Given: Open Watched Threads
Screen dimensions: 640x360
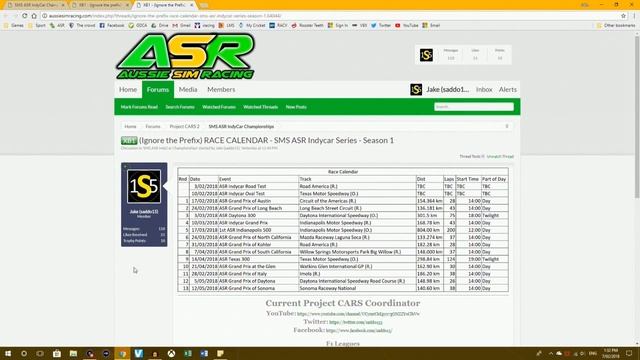Looking at the screenshot, I should 260,107.
